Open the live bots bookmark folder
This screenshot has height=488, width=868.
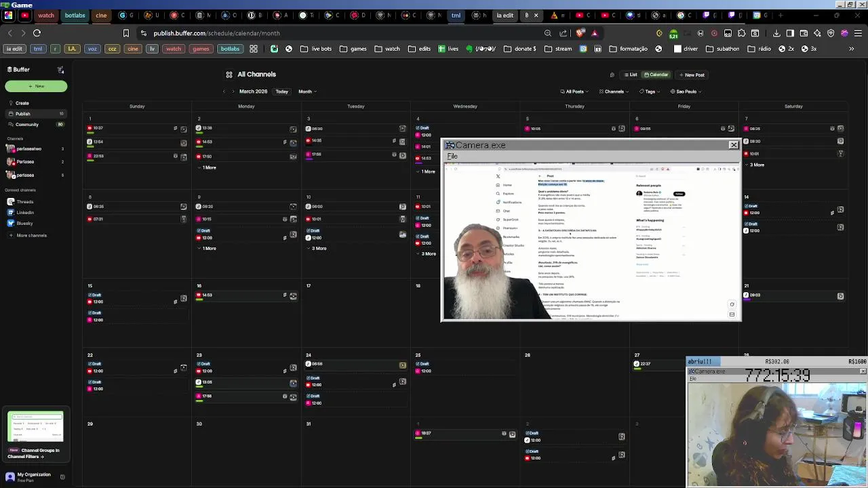pyautogui.click(x=316, y=49)
